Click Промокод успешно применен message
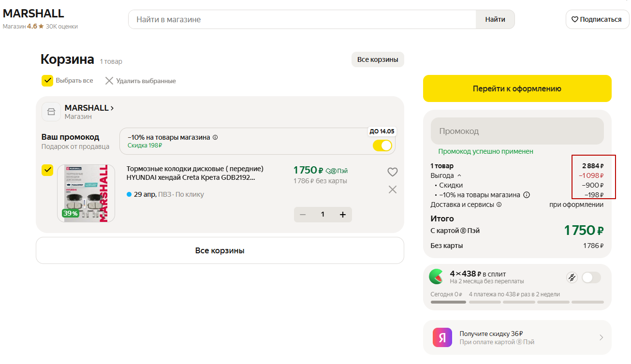 [486, 151]
